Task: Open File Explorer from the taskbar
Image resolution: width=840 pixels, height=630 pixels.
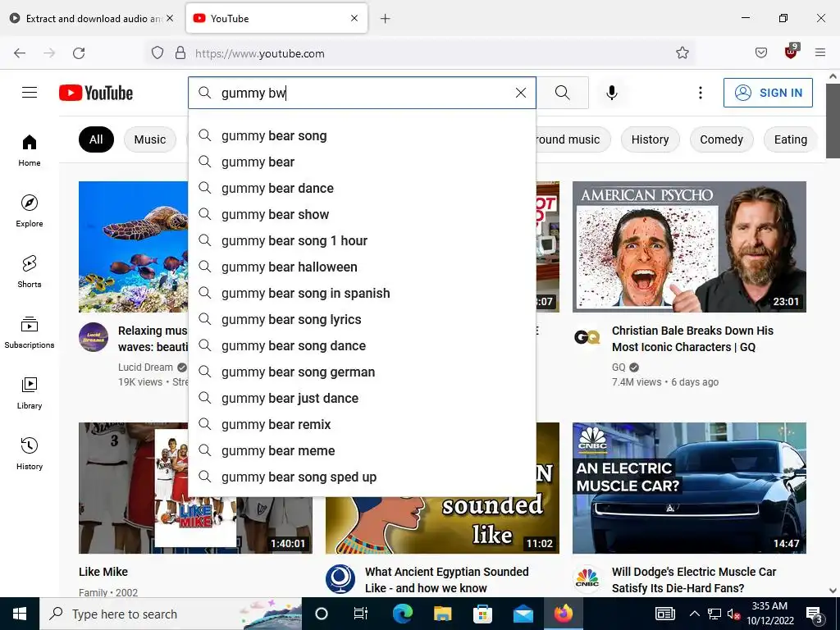Action: tap(442, 614)
